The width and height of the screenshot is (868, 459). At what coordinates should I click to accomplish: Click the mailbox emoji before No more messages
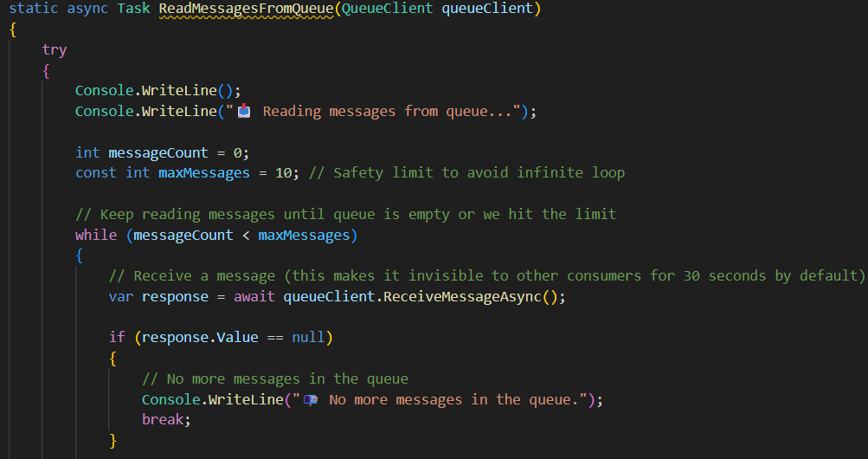tap(312, 399)
